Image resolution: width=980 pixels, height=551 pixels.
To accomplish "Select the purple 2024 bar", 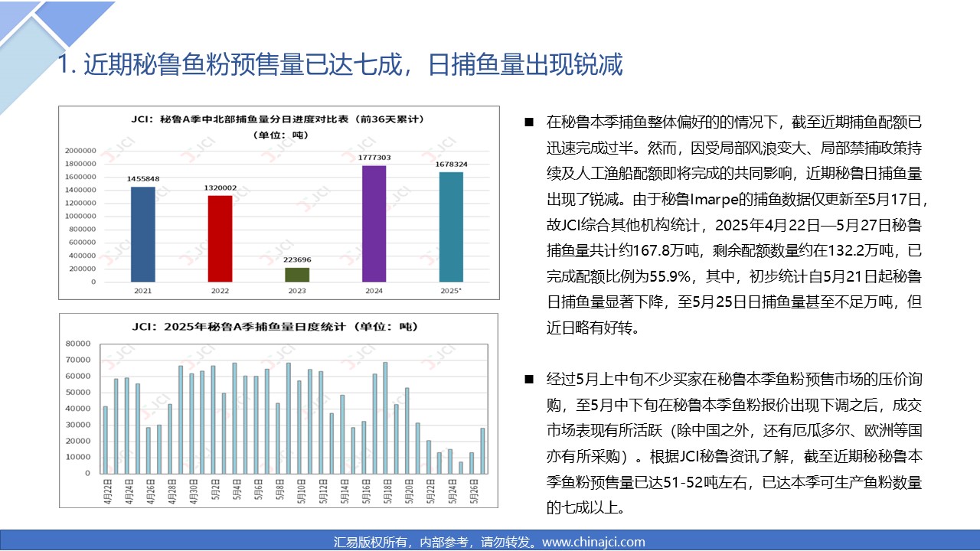I will [374, 223].
